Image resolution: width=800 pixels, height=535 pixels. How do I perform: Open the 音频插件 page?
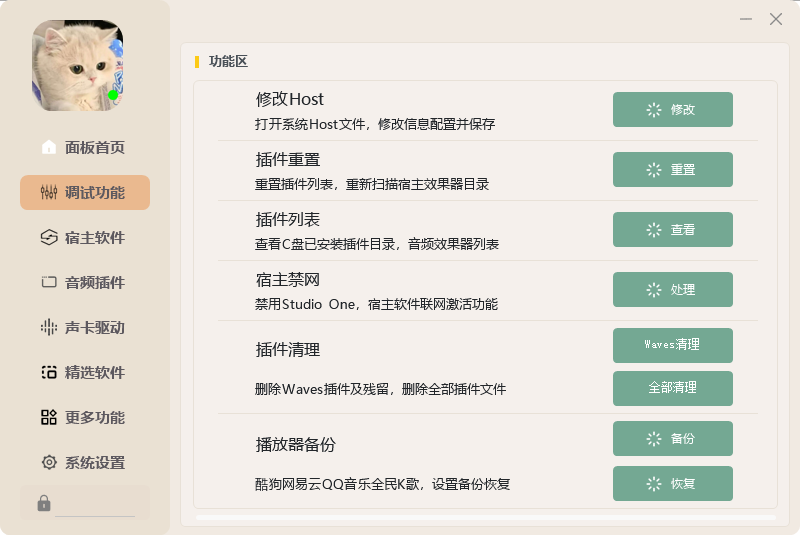85,282
